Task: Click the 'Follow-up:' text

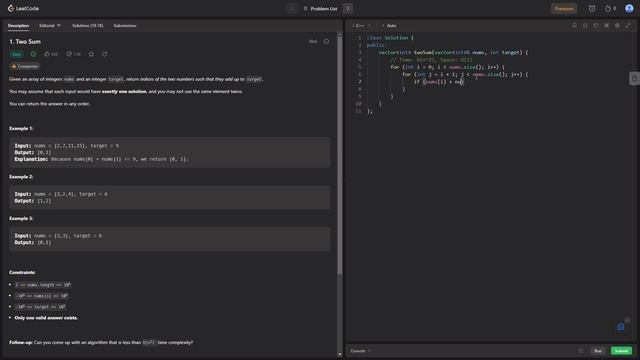Action: click(20, 342)
